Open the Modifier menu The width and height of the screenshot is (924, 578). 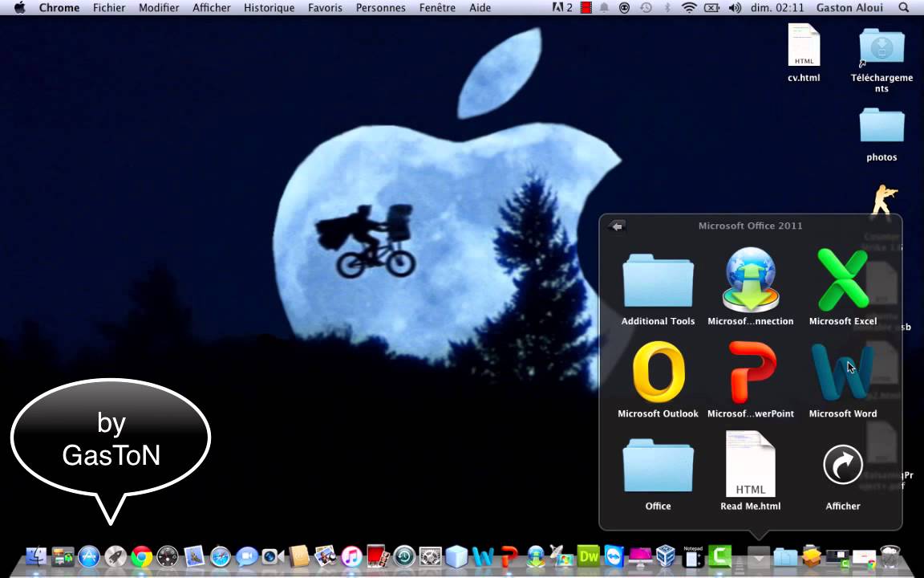click(x=159, y=8)
